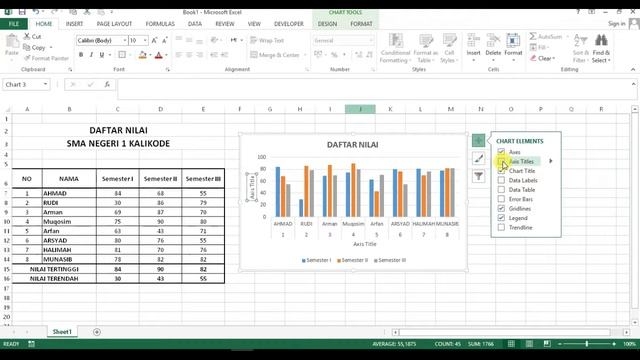Open the font name dropdown
640x360 pixels.
click(124, 40)
